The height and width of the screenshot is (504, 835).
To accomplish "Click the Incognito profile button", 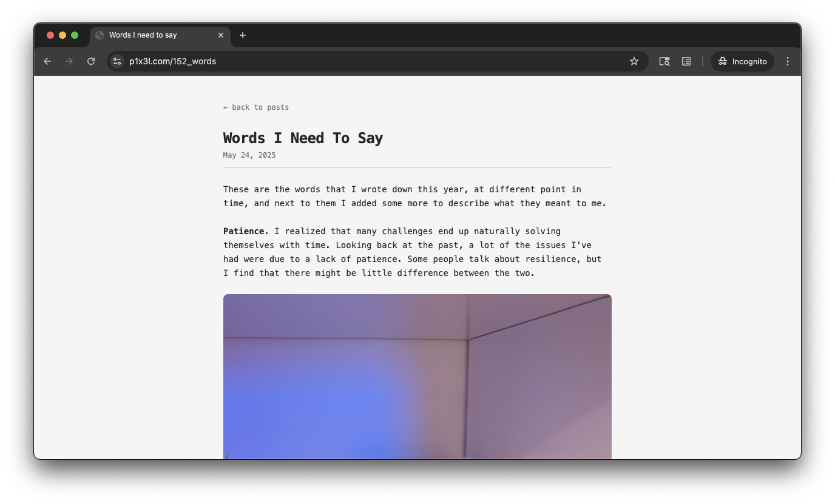I will click(742, 61).
